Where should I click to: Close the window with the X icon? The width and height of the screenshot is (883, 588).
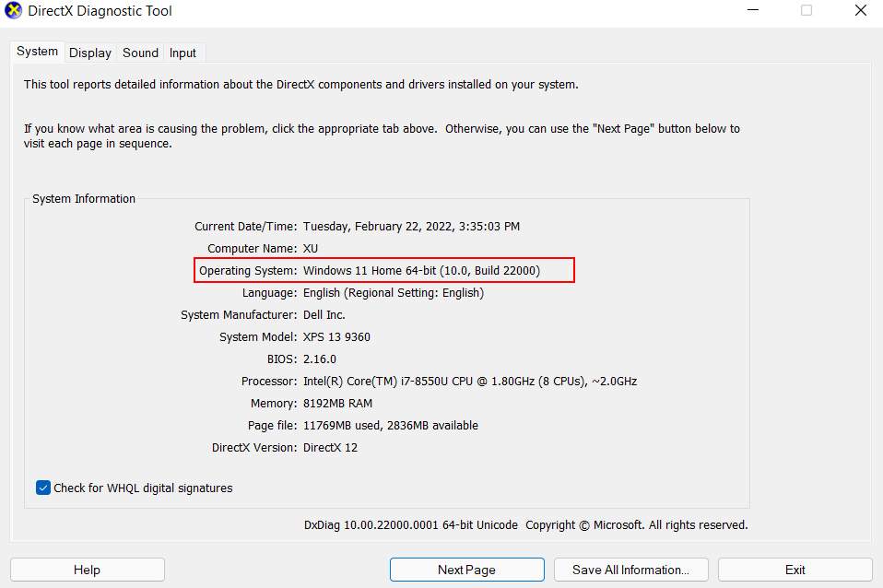click(861, 11)
